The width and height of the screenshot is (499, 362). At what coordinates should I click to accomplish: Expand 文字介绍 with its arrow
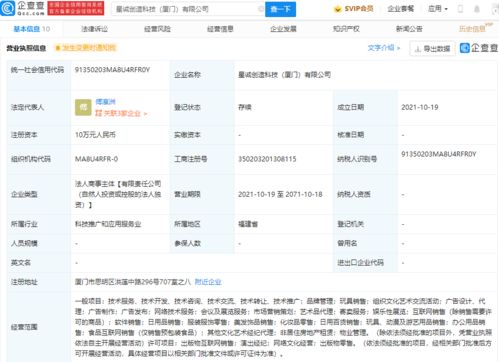click(x=383, y=48)
